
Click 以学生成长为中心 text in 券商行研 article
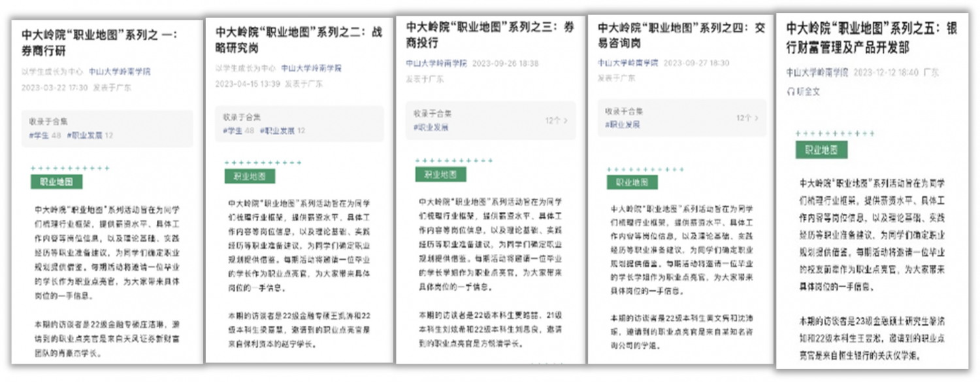(x=52, y=72)
